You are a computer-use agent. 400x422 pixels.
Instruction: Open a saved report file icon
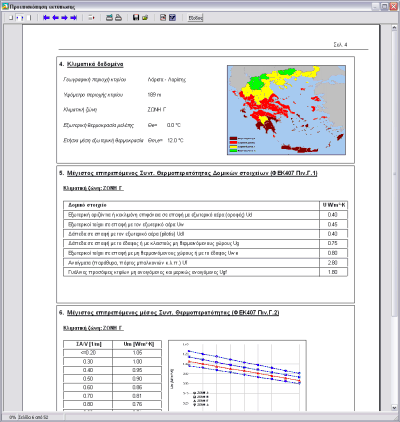145,18
